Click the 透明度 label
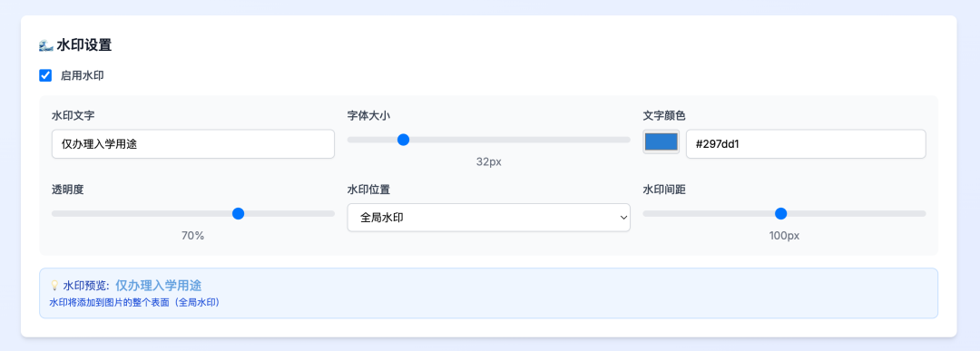980x351 pixels. coord(67,190)
